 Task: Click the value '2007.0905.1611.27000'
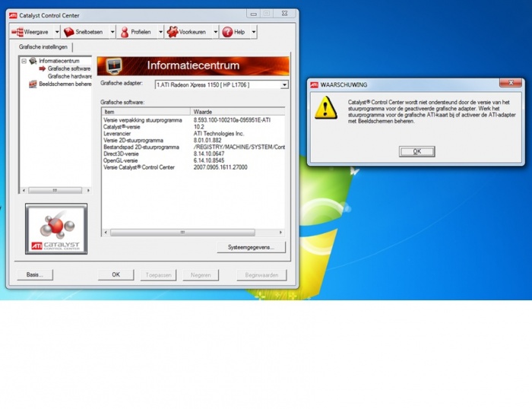(x=220, y=167)
